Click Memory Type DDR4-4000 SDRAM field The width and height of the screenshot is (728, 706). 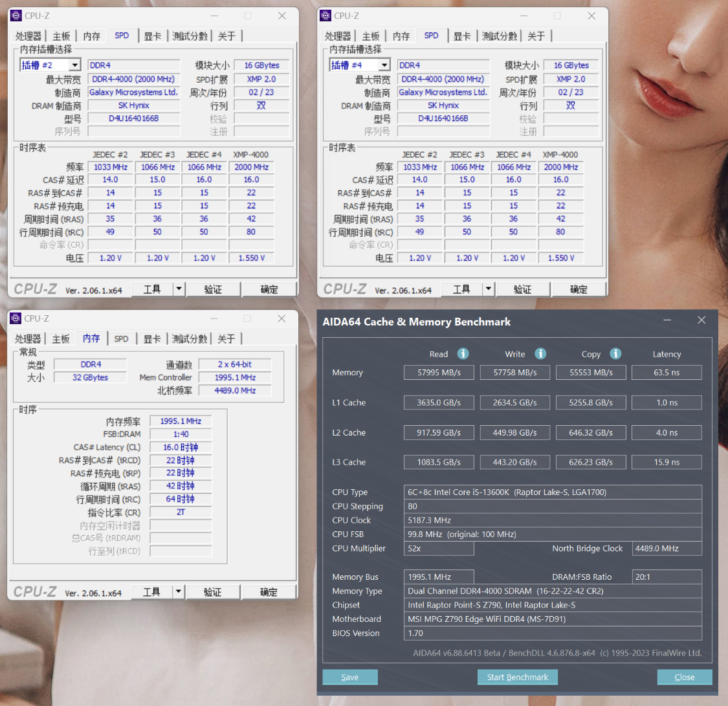[553, 591]
